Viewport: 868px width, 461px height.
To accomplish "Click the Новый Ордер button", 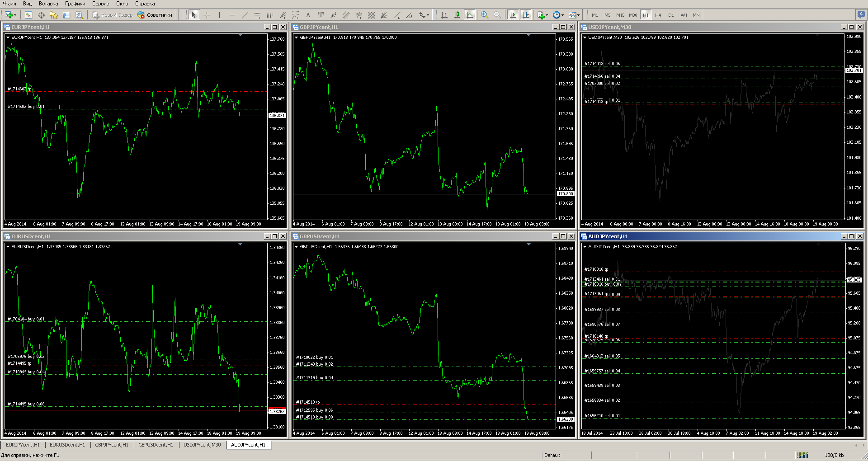I will (x=113, y=15).
